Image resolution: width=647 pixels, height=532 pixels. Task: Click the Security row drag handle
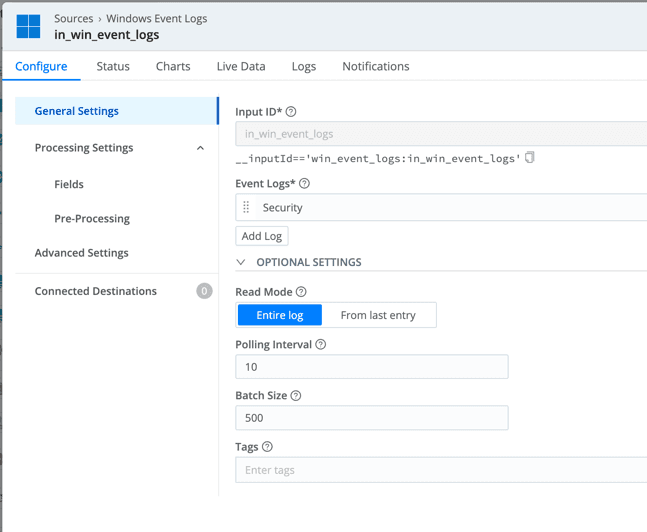(246, 208)
